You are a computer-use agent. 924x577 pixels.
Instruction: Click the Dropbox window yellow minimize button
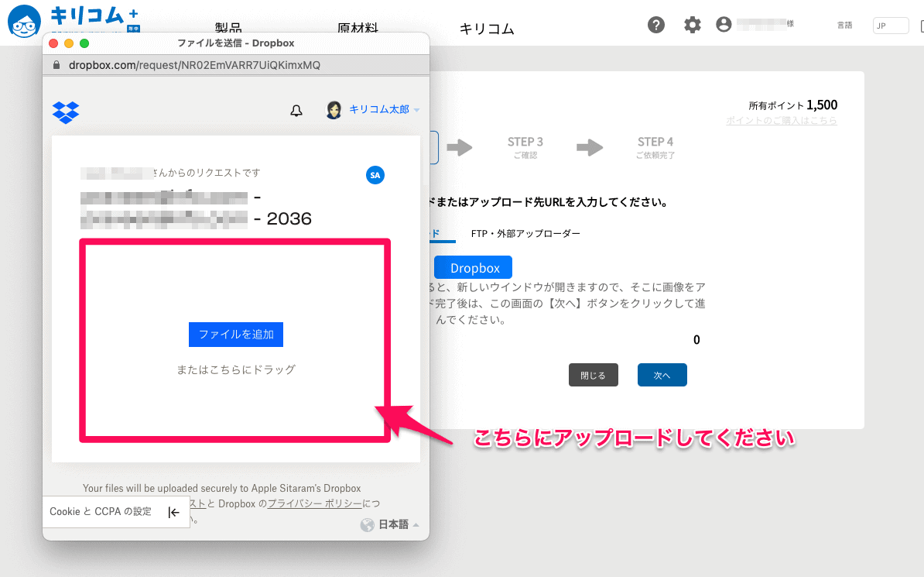[x=69, y=43]
